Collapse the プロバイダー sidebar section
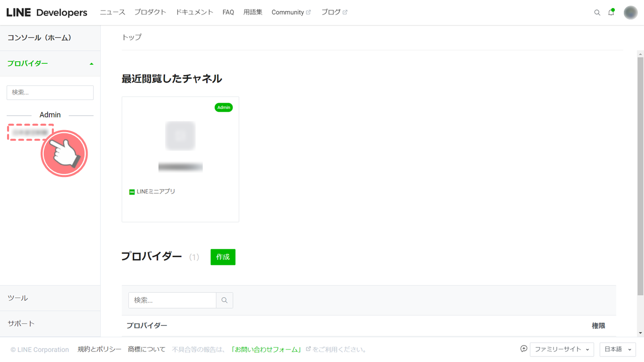The width and height of the screenshot is (644, 362). pos(50,63)
